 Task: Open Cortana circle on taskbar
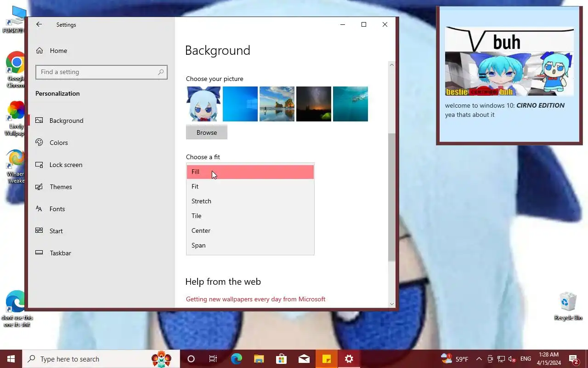191,359
